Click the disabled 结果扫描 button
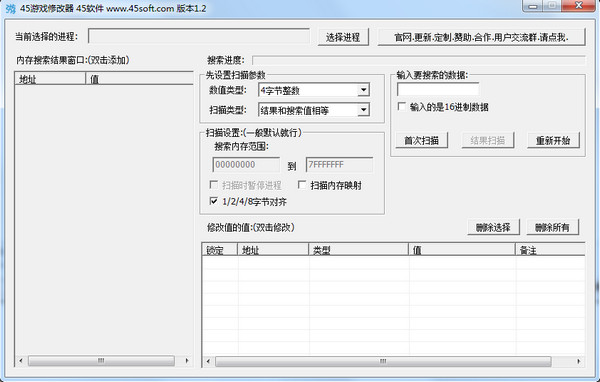 click(488, 140)
